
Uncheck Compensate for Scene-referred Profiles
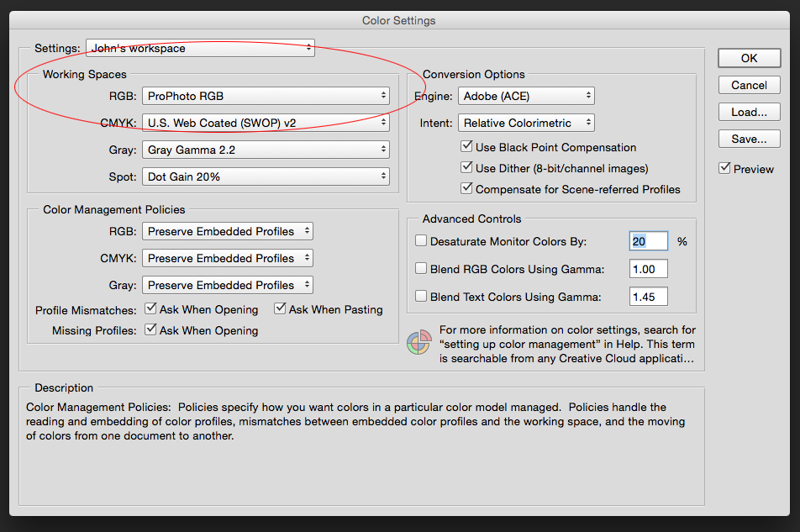[466, 189]
